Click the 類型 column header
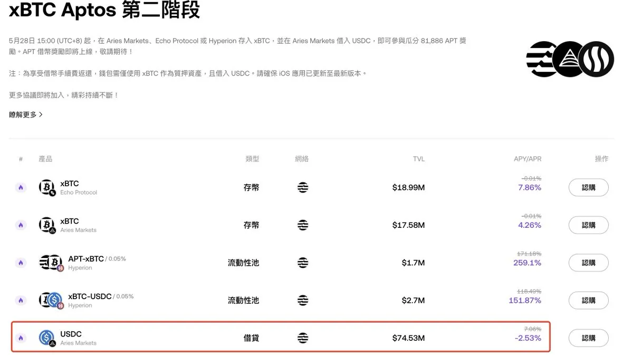This screenshot has height=364, width=633. (x=252, y=159)
